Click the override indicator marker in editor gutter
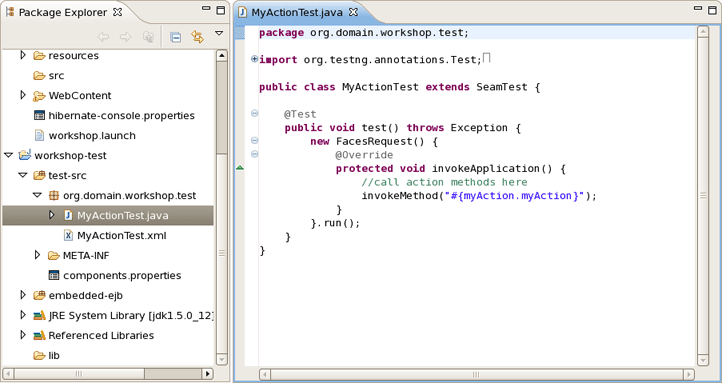 [x=239, y=168]
